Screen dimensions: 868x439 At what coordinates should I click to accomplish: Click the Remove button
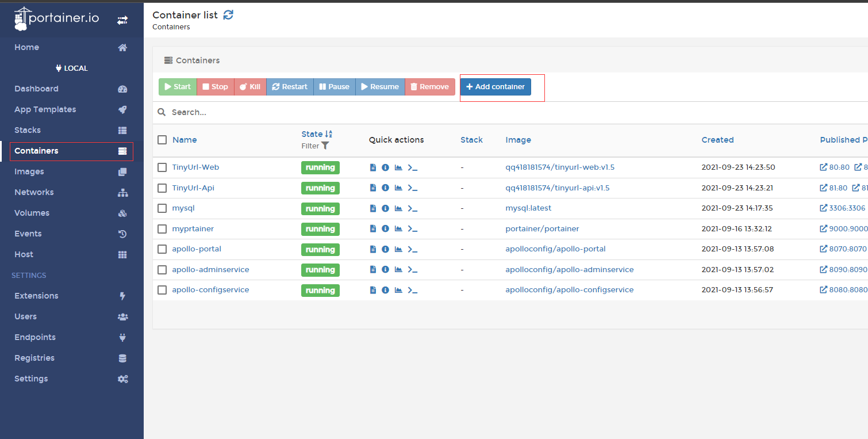click(430, 87)
